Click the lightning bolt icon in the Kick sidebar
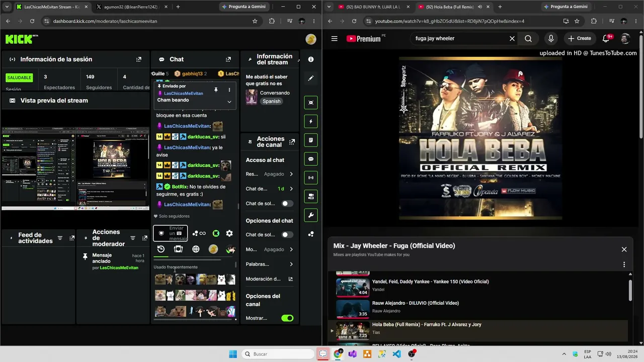This screenshot has width=644, height=362. [311, 121]
